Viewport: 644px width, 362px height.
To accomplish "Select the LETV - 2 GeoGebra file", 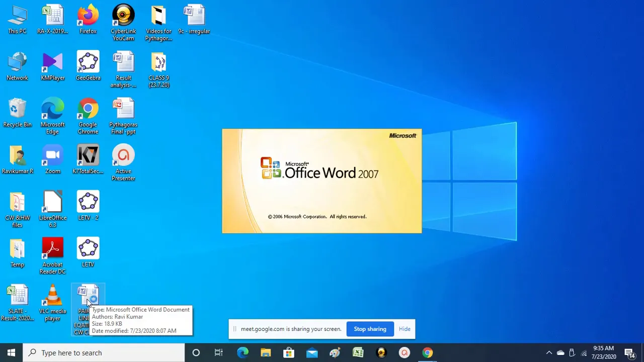I will click(x=88, y=206).
